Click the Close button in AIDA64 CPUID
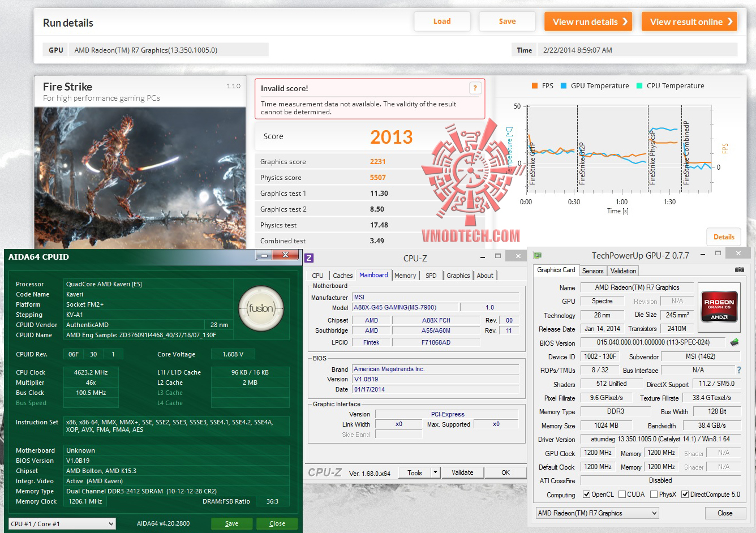The width and height of the screenshot is (756, 533). click(277, 523)
